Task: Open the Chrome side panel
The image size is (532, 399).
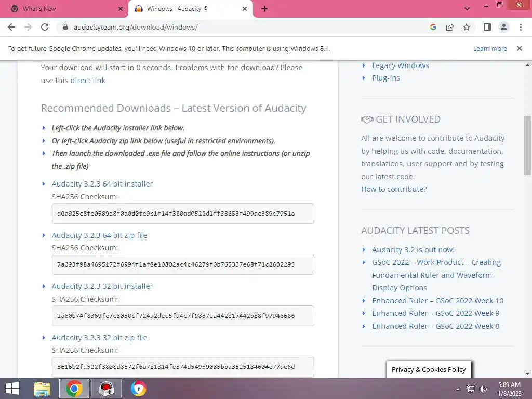Action: [487, 27]
